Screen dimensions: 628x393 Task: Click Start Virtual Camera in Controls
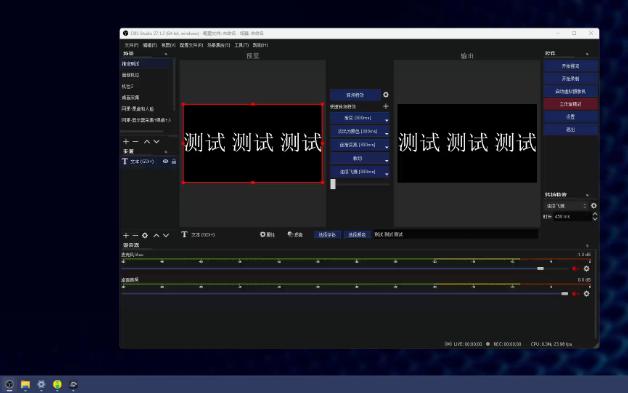(x=571, y=91)
